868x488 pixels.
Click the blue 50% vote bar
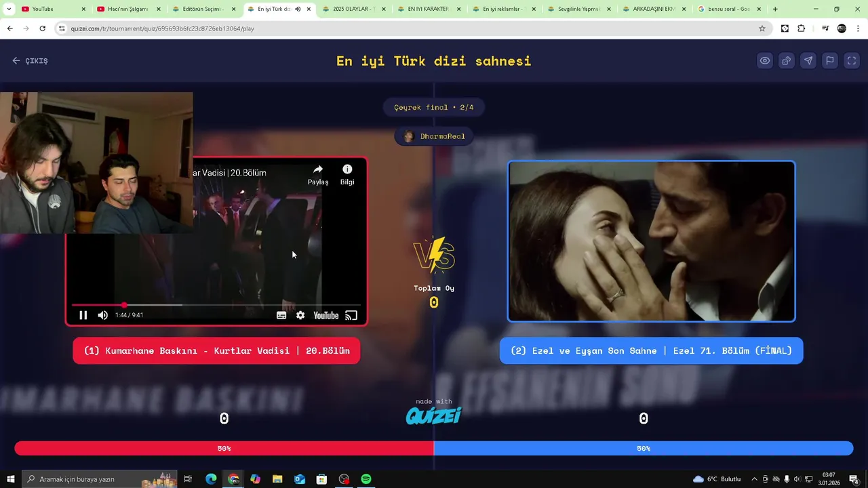pos(644,449)
